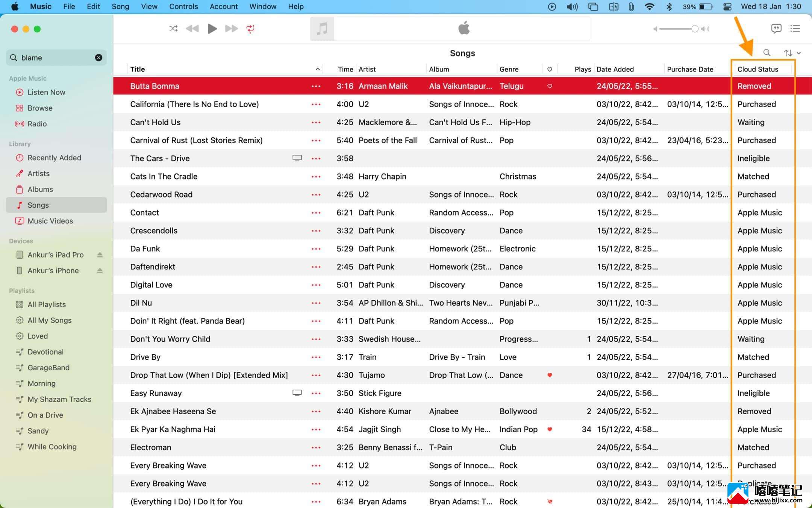Open the Account menu

tap(224, 6)
